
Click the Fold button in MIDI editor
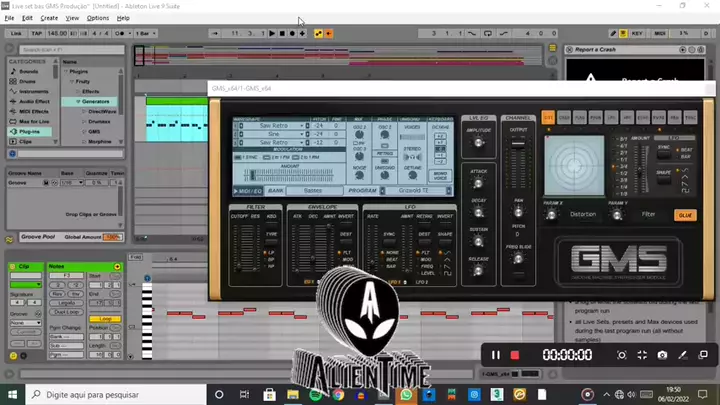click(135, 257)
